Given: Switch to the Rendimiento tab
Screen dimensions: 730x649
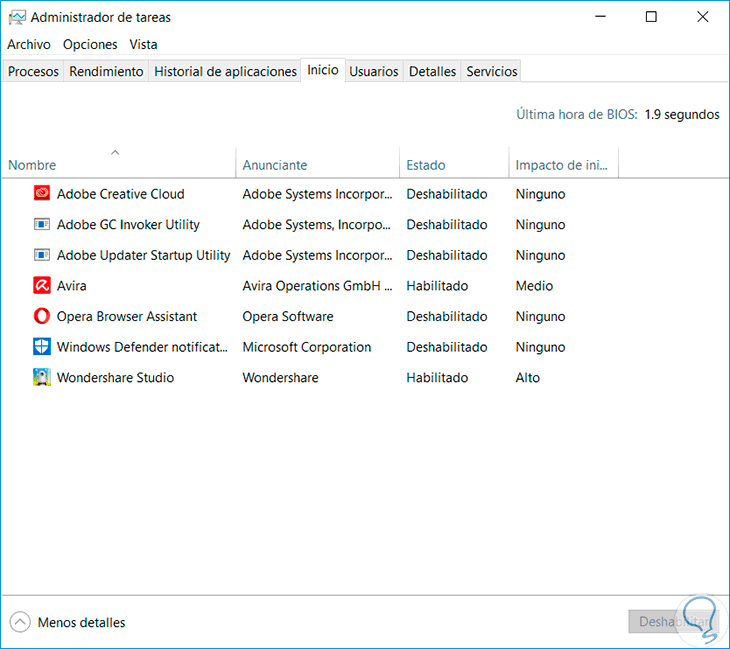Looking at the screenshot, I should click(x=106, y=71).
